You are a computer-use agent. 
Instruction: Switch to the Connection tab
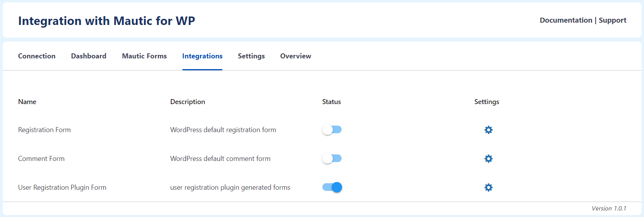pyautogui.click(x=37, y=56)
